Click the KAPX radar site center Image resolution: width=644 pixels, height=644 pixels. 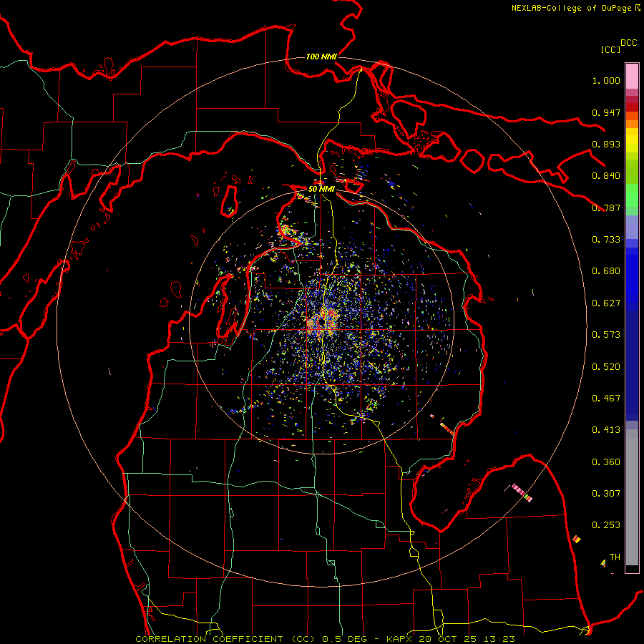(321, 323)
